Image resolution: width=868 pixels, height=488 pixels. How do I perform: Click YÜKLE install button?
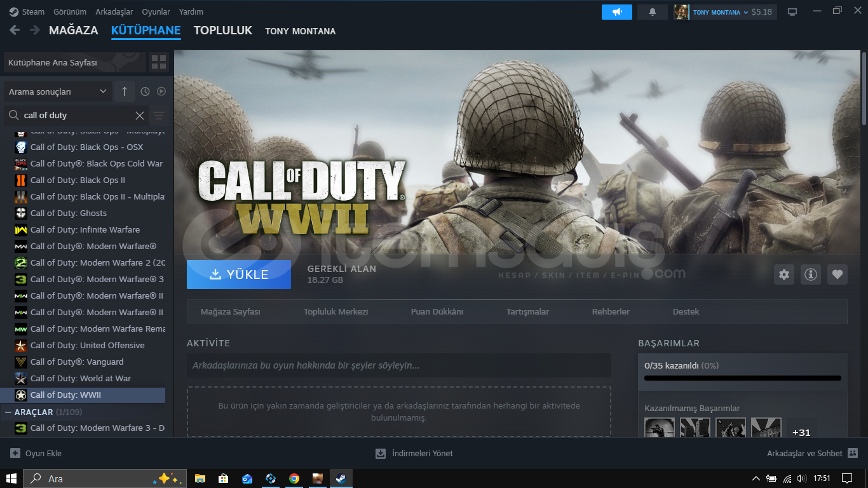239,274
